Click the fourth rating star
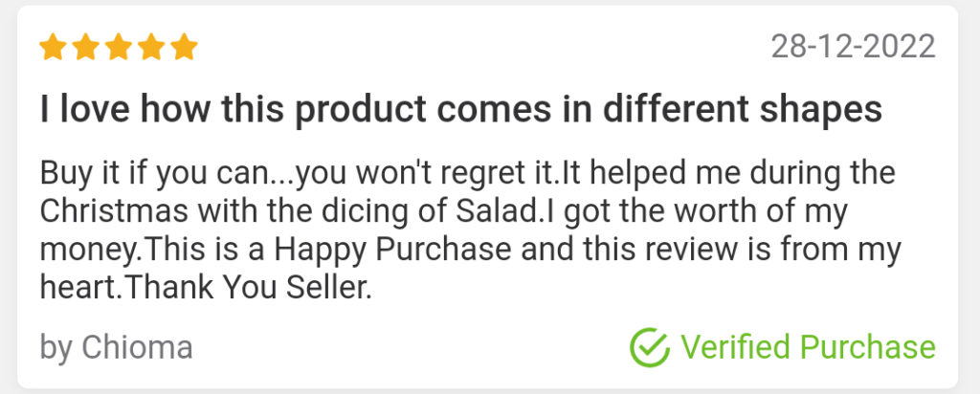980x394 pixels. coord(151,46)
